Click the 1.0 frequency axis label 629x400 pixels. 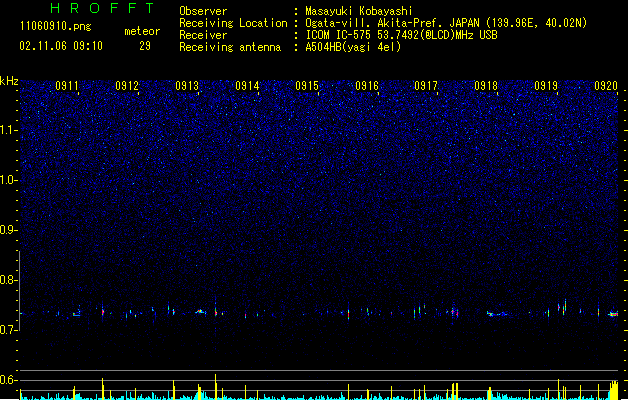9,180
